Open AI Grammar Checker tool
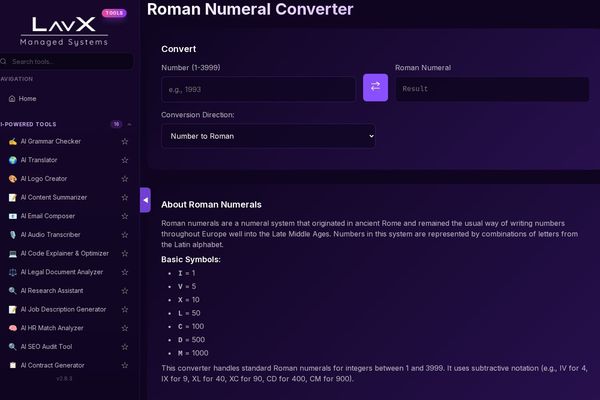The image size is (600, 400). pos(51,141)
